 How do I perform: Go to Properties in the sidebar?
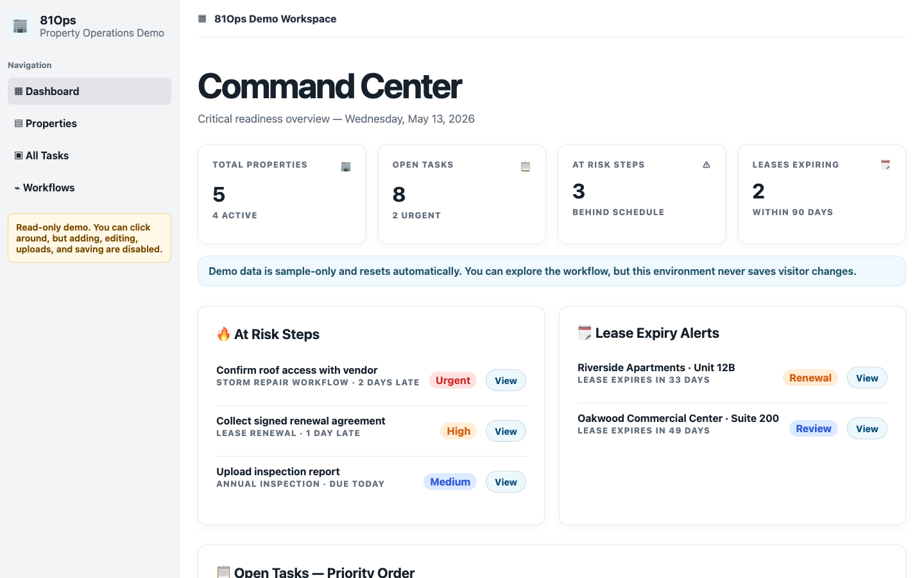click(89, 123)
